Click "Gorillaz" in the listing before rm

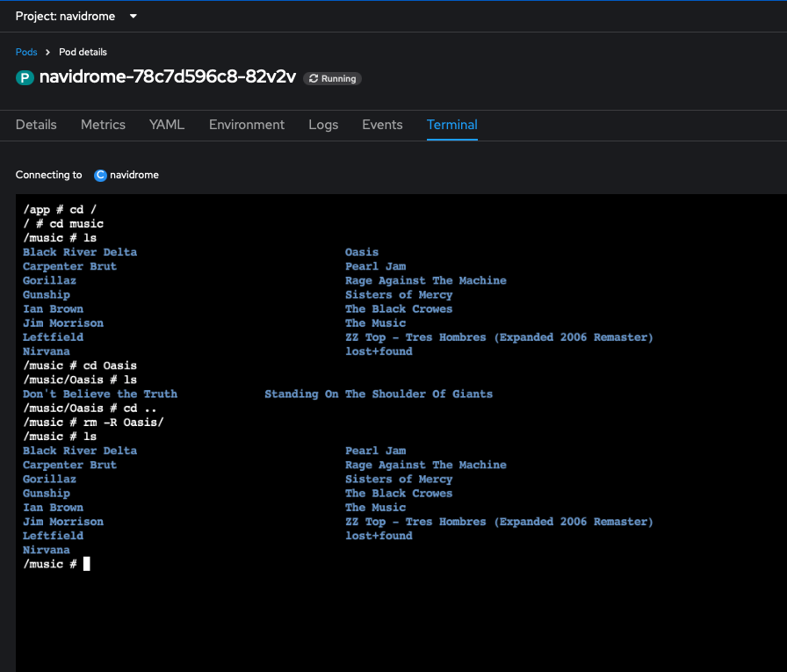(50, 280)
